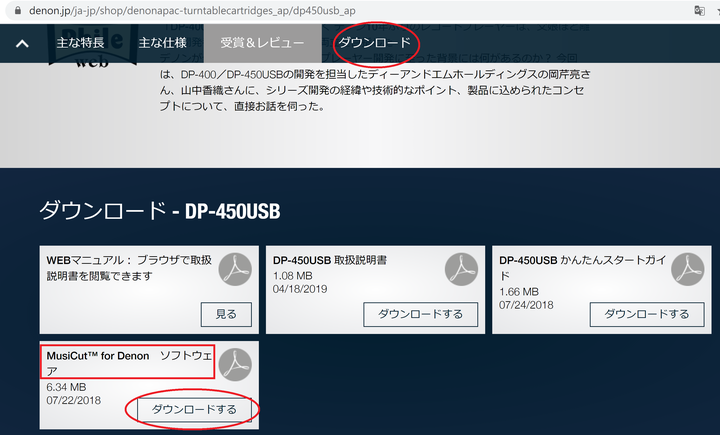The height and width of the screenshot is (435, 720).
Task: Click the 07/22/2018 date text
Action: pyautogui.click(x=73, y=401)
